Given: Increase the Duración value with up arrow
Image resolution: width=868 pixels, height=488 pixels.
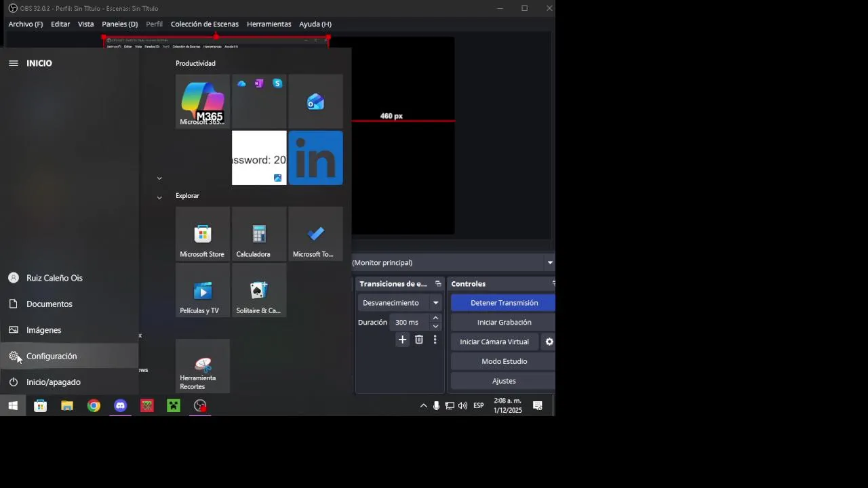Looking at the screenshot, I should 435,318.
